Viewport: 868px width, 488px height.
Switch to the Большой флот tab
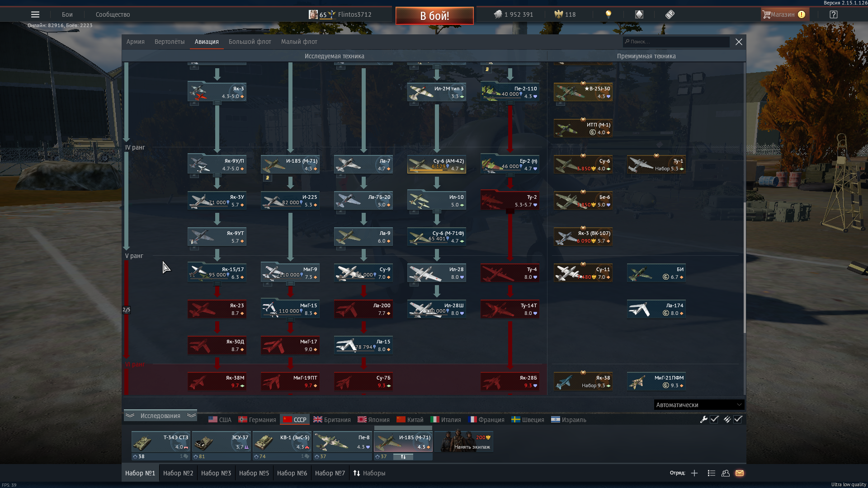pyautogui.click(x=250, y=42)
